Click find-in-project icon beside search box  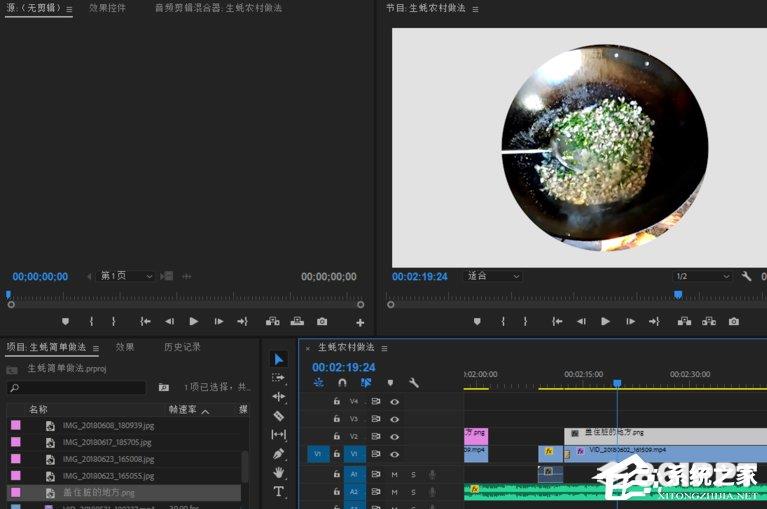[x=163, y=387]
